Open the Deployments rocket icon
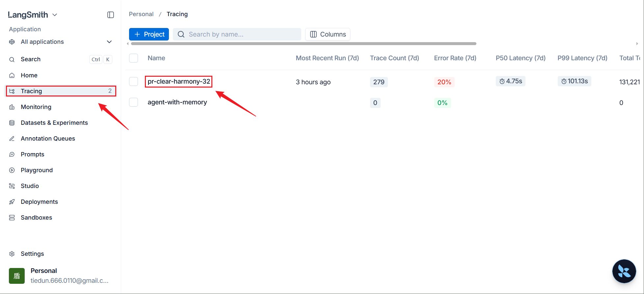 (x=12, y=202)
